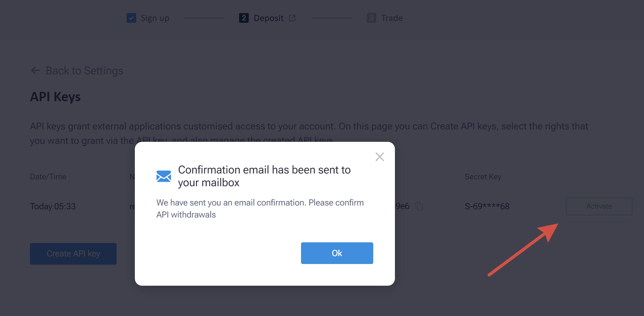Open the Deposit external link icon
The image size is (644, 316).
pyautogui.click(x=292, y=18)
